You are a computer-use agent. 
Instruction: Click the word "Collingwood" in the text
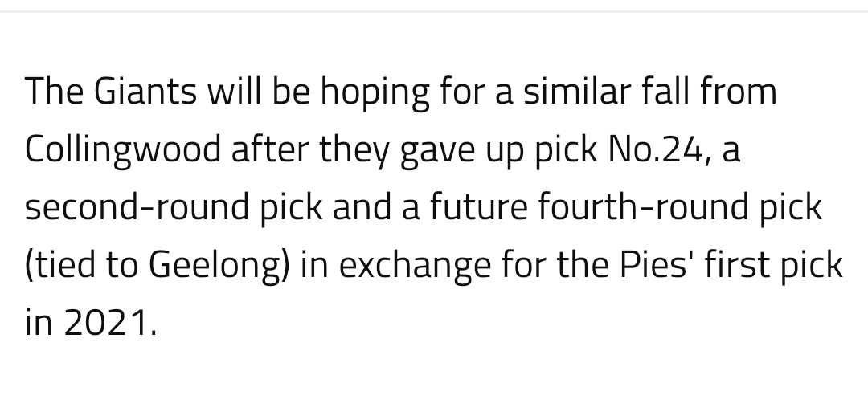coord(123,150)
